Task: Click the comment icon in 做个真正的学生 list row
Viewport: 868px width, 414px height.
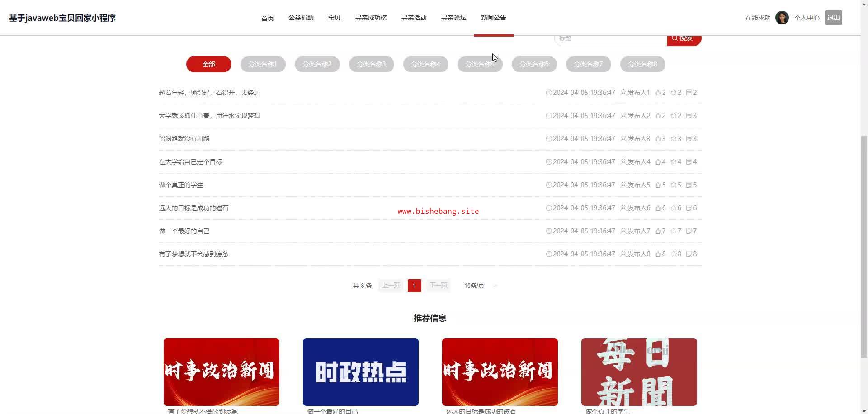Action: pos(689,185)
